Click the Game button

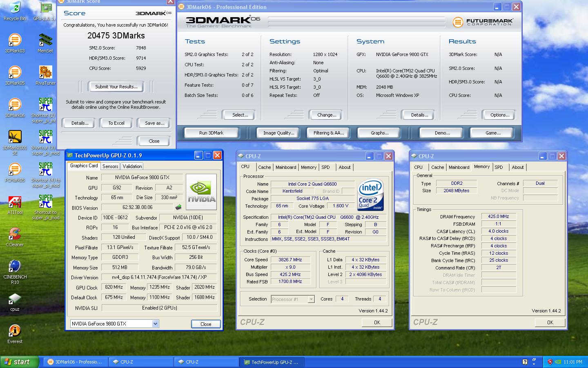(x=493, y=133)
